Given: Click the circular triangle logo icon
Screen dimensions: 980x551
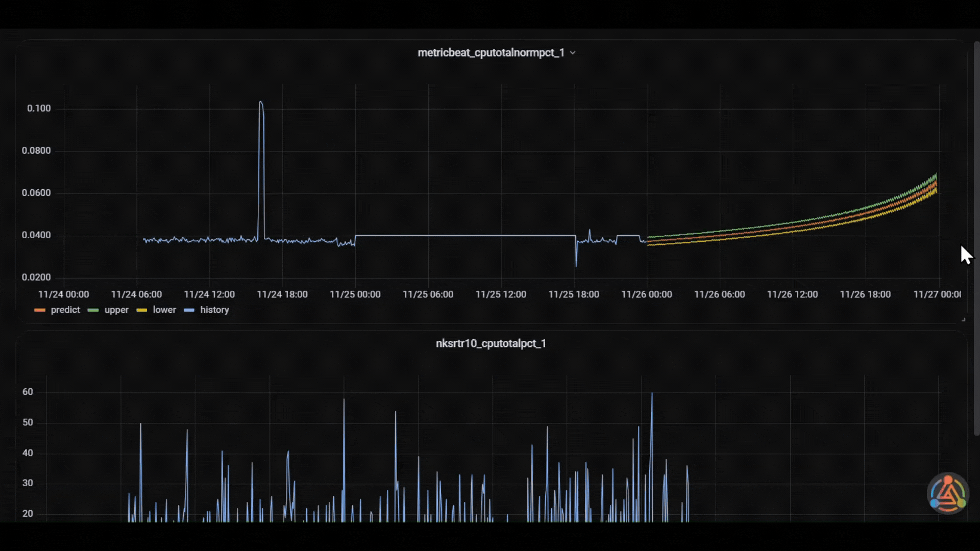Looking at the screenshot, I should [948, 493].
